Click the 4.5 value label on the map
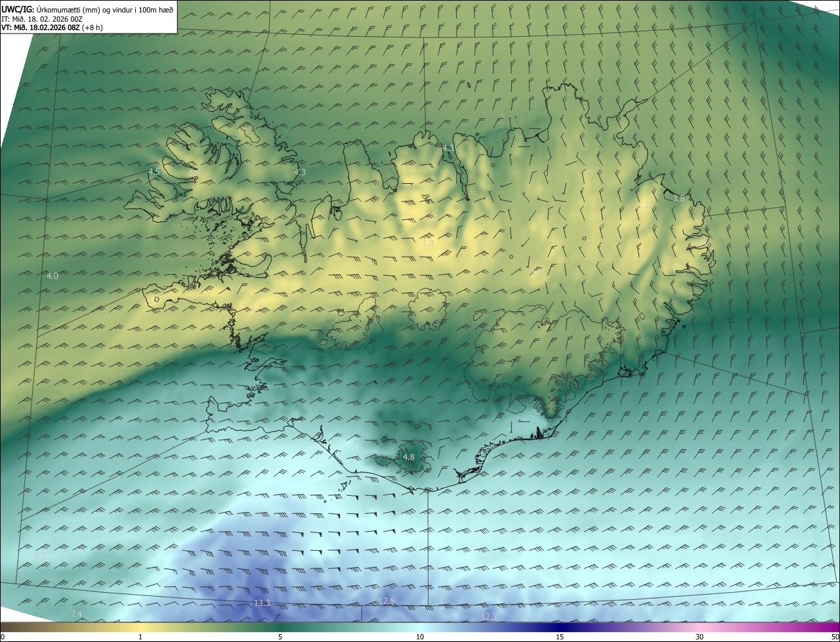840x642 pixels. [x=154, y=171]
